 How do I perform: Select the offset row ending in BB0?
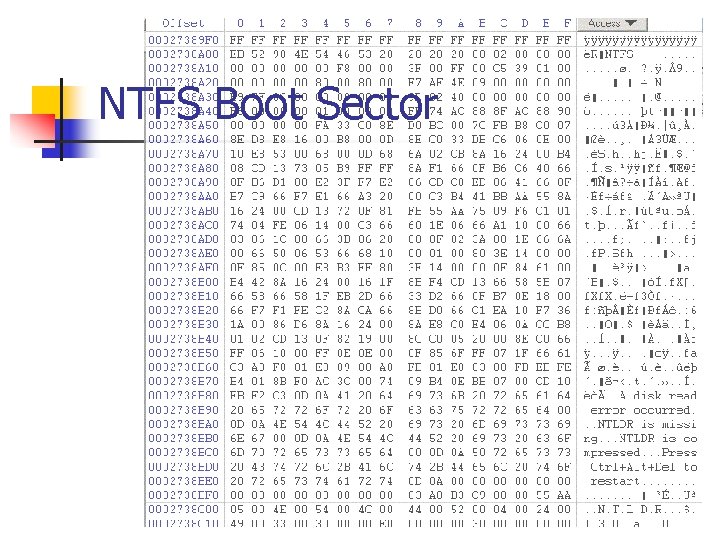coord(183,439)
